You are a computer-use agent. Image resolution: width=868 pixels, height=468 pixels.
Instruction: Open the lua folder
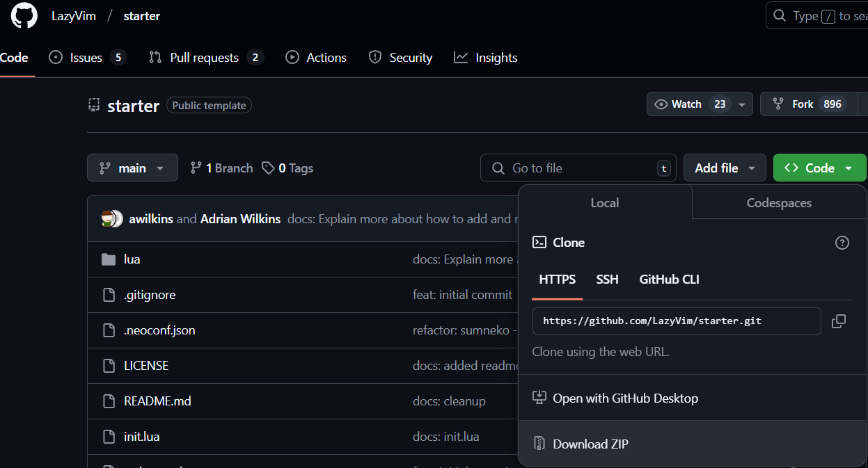(x=132, y=259)
